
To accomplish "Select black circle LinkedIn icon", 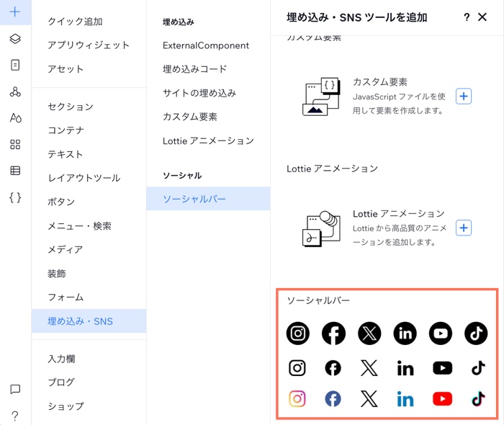I will tap(405, 334).
